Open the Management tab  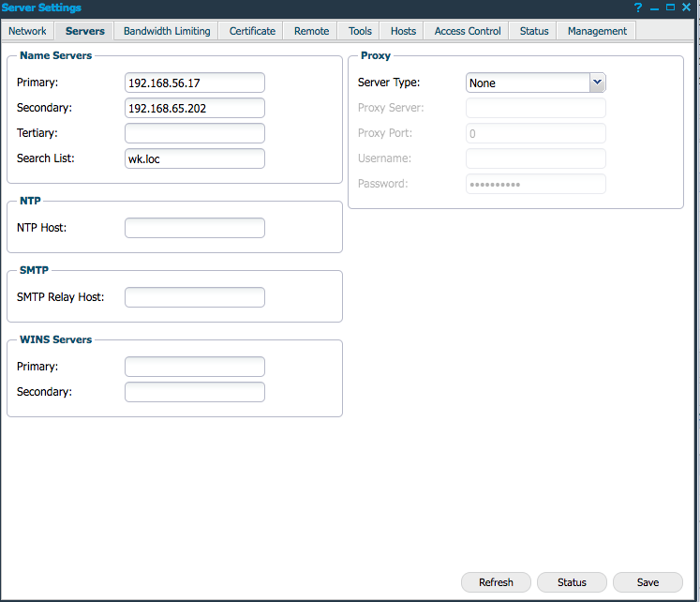point(597,31)
